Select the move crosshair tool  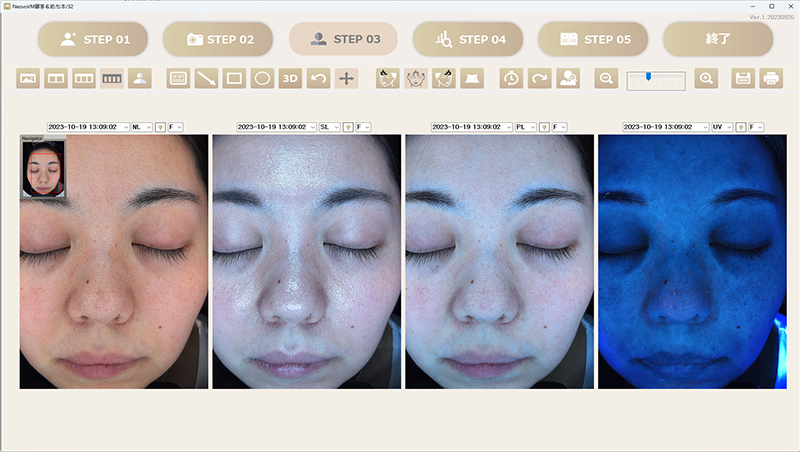point(346,78)
